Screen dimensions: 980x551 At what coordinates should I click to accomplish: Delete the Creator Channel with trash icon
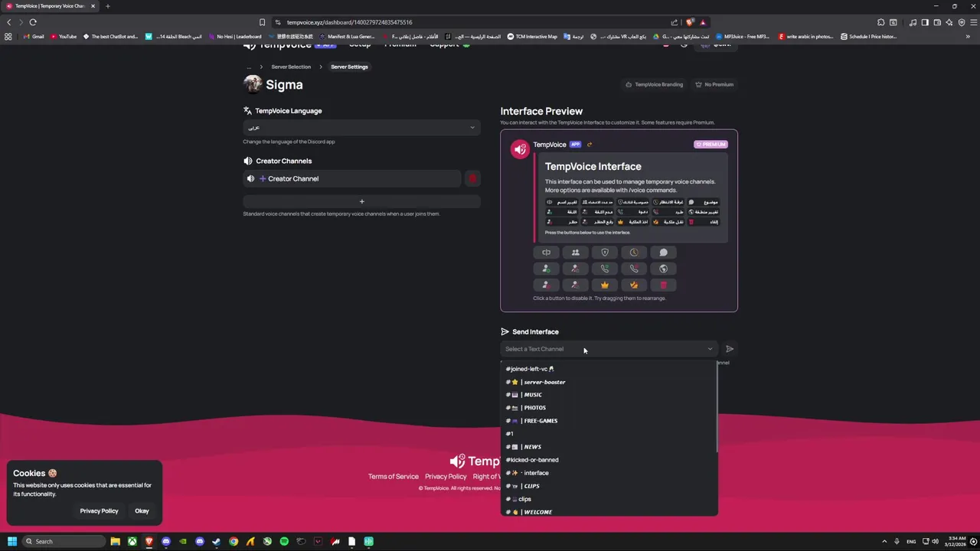click(472, 178)
